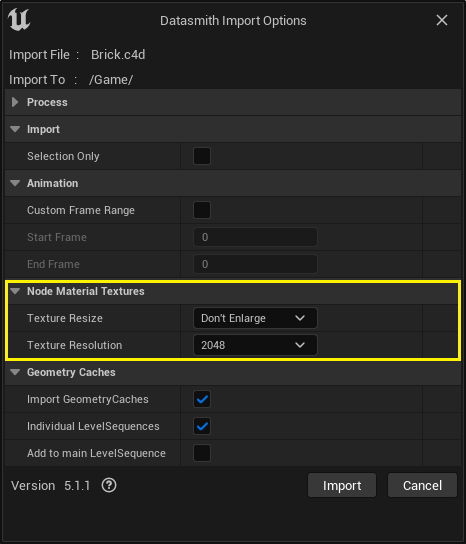Image resolution: width=466 pixels, height=544 pixels.
Task: Collapse the Animation section
Action: 15,183
